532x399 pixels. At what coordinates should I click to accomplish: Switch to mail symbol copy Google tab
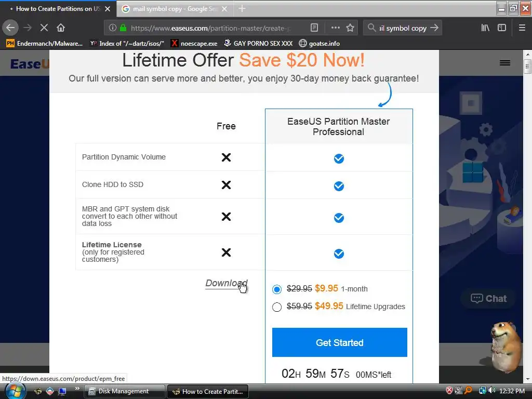pyautogui.click(x=175, y=8)
